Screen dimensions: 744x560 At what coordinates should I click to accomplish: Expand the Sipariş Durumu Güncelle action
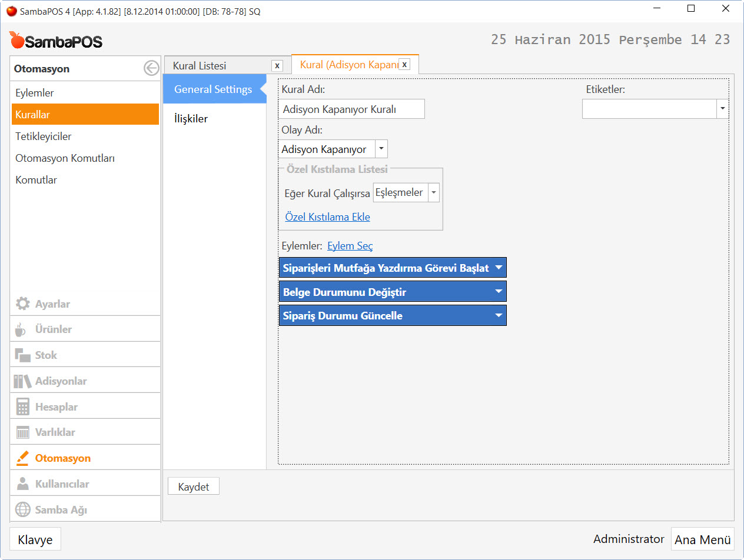point(499,316)
